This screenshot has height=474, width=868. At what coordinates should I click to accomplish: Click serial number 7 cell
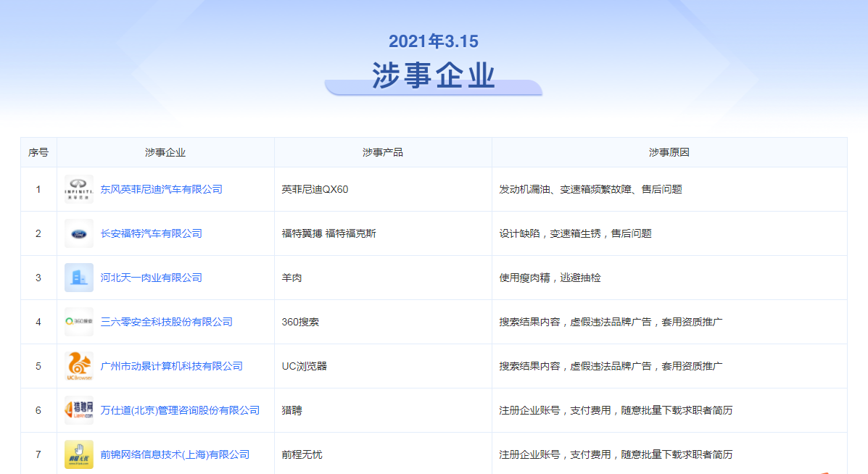click(38, 454)
